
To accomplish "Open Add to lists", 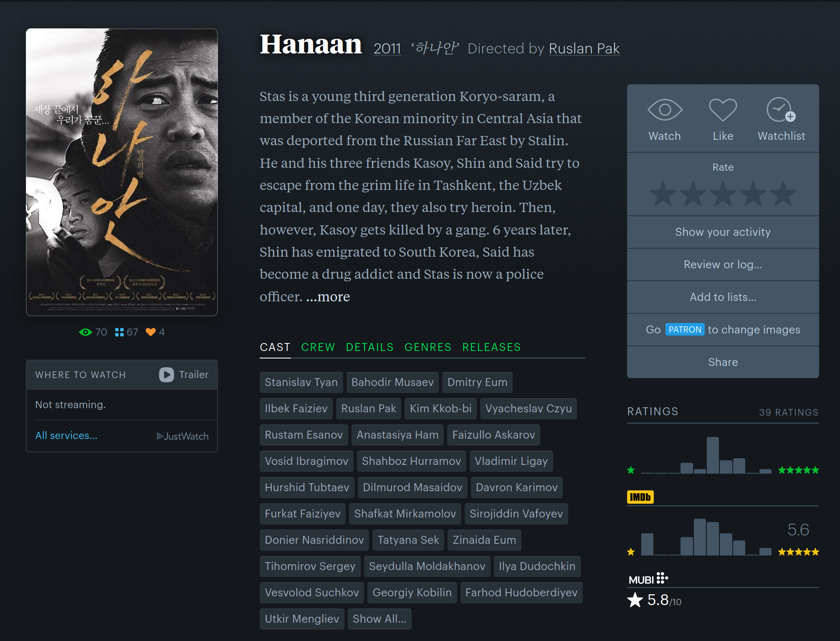I will (x=723, y=297).
